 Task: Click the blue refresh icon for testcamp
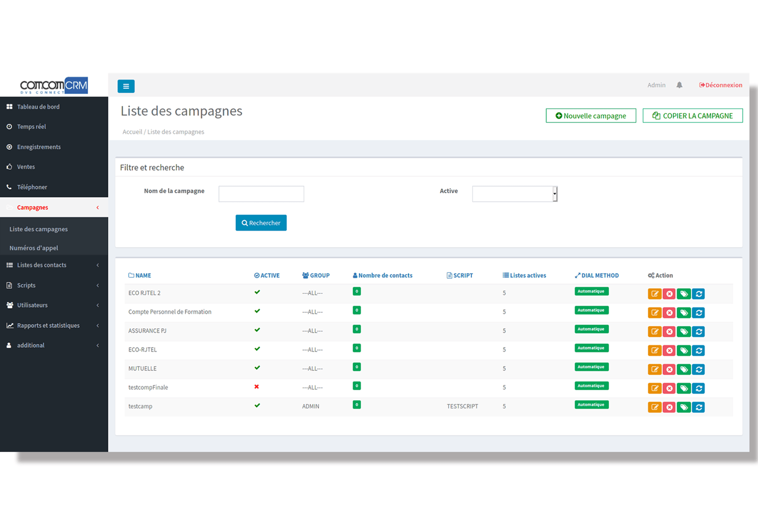tap(698, 407)
